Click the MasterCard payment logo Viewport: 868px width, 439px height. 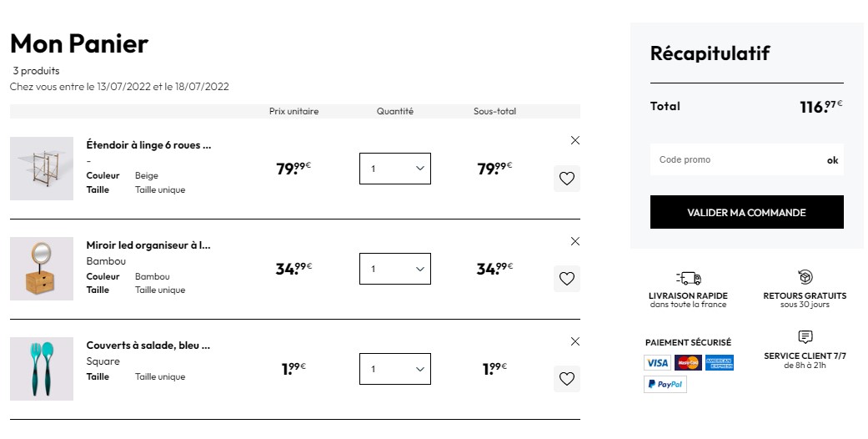coord(688,363)
